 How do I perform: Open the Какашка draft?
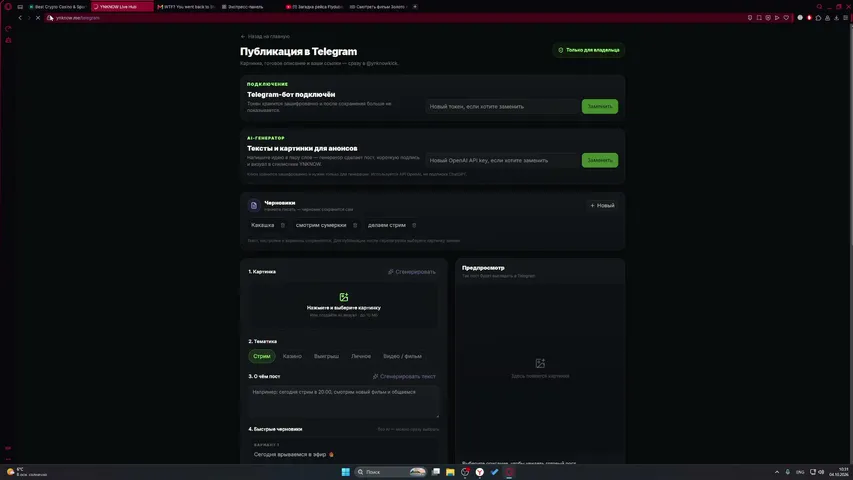click(263, 225)
